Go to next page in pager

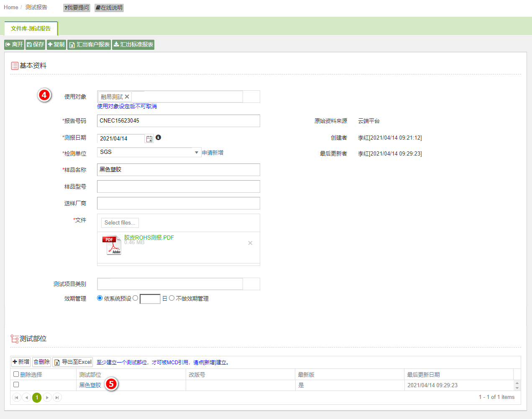[47, 397]
